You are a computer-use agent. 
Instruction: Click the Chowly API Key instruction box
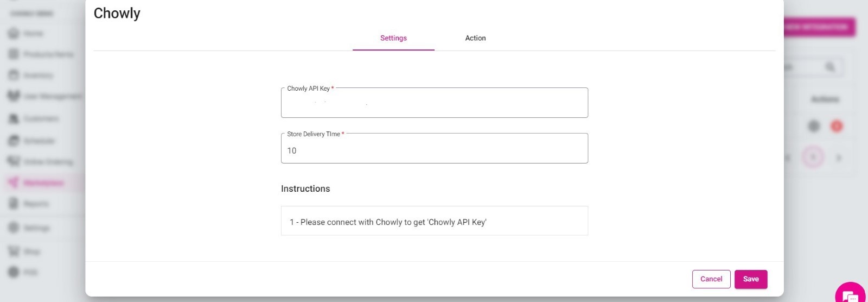click(x=435, y=221)
